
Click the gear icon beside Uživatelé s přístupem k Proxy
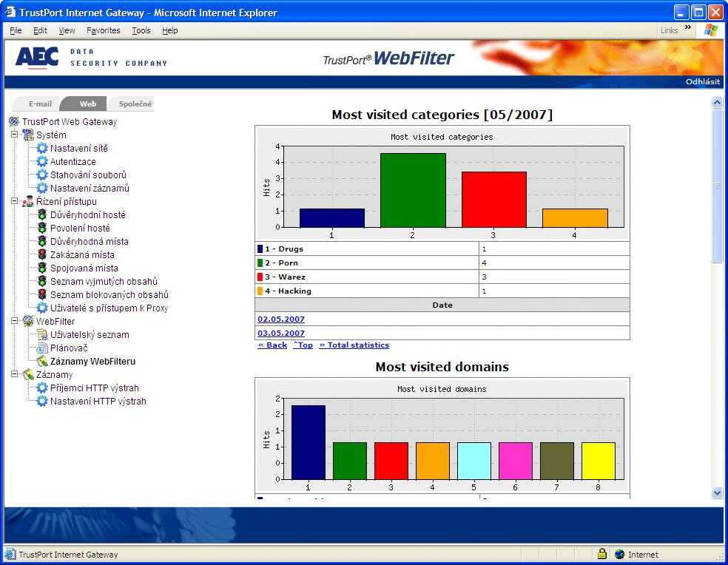coord(41,308)
